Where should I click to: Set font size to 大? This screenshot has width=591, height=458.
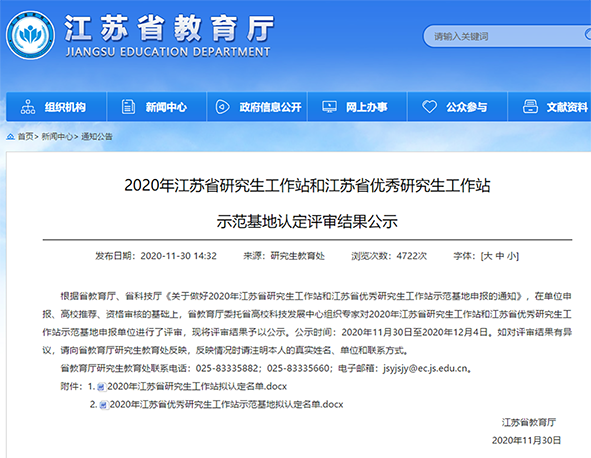pyautogui.click(x=488, y=256)
